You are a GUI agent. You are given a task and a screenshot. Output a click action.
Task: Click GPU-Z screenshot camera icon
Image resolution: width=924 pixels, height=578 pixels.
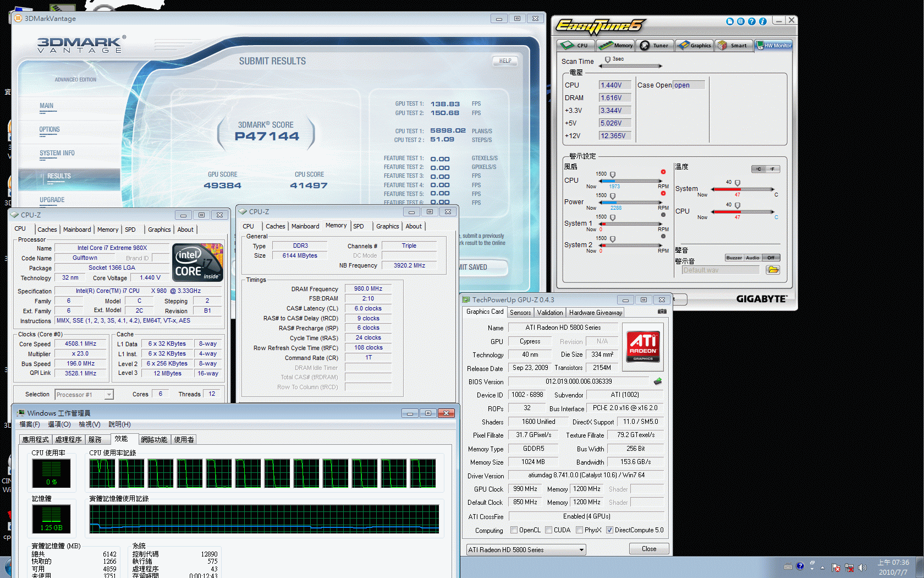click(662, 312)
